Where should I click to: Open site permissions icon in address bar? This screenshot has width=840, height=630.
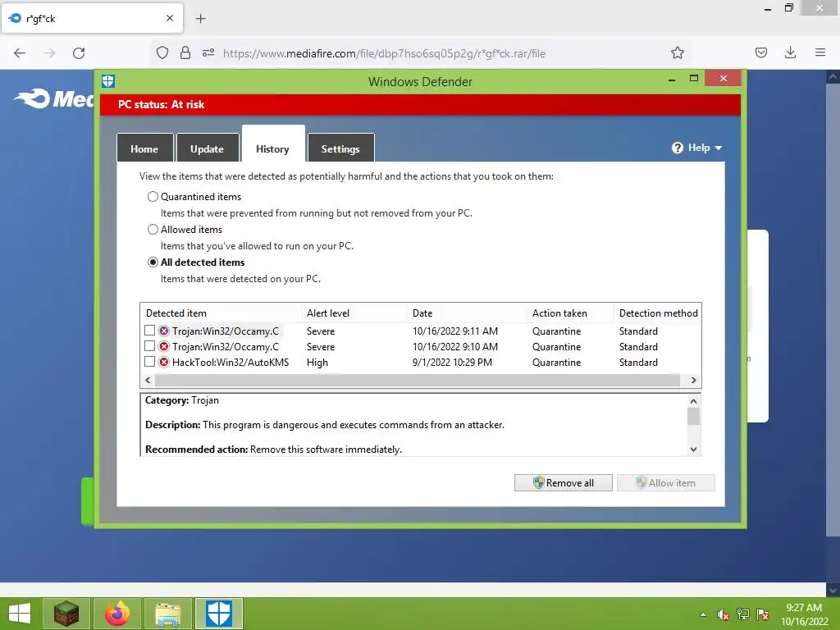(208, 53)
